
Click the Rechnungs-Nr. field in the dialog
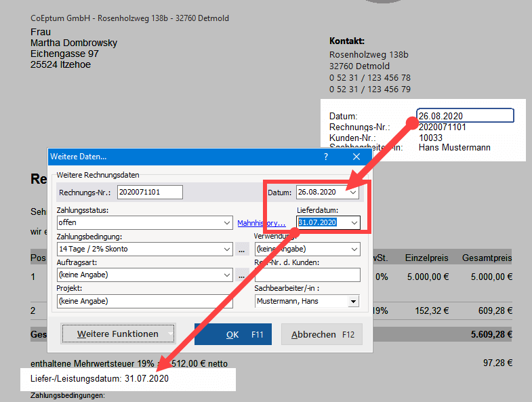(x=150, y=193)
